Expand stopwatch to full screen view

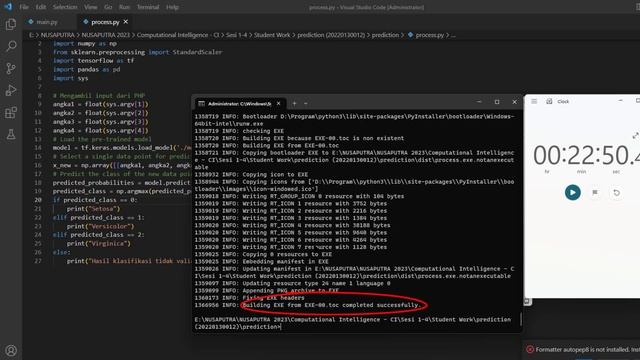[x=635, y=136]
